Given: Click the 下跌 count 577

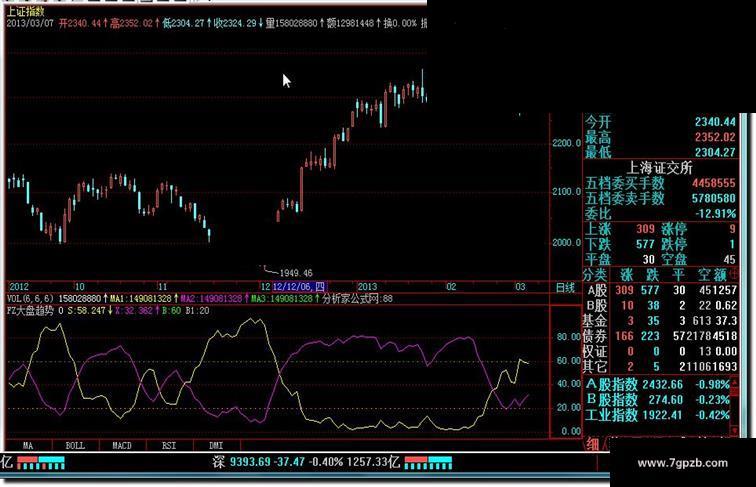Looking at the screenshot, I should tap(645, 244).
